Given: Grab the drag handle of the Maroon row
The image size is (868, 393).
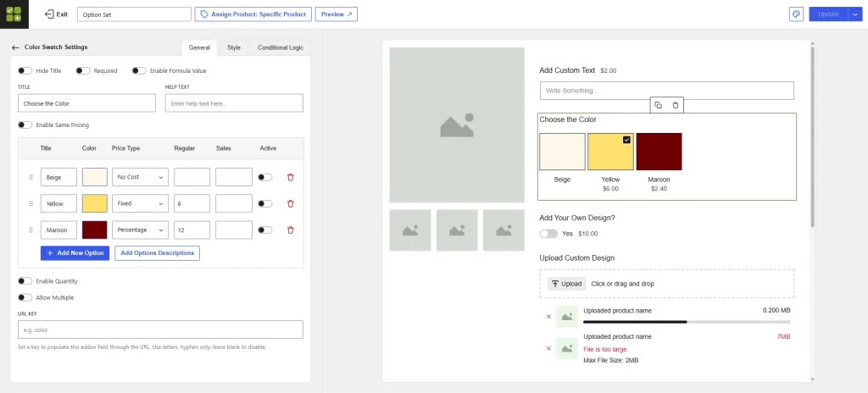Looking at the screenshot, I should (31, 230).
